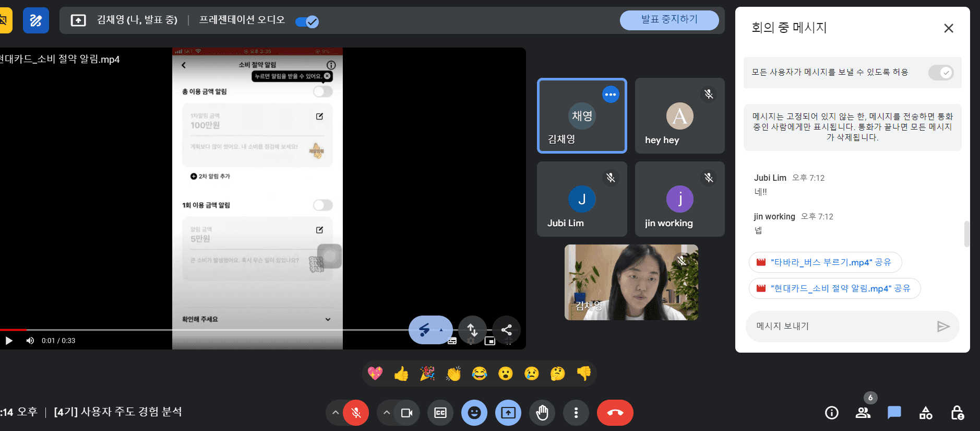Screen dimensions: 980x431
Task: Click the present screen button
Action: (x=508, y=413)
